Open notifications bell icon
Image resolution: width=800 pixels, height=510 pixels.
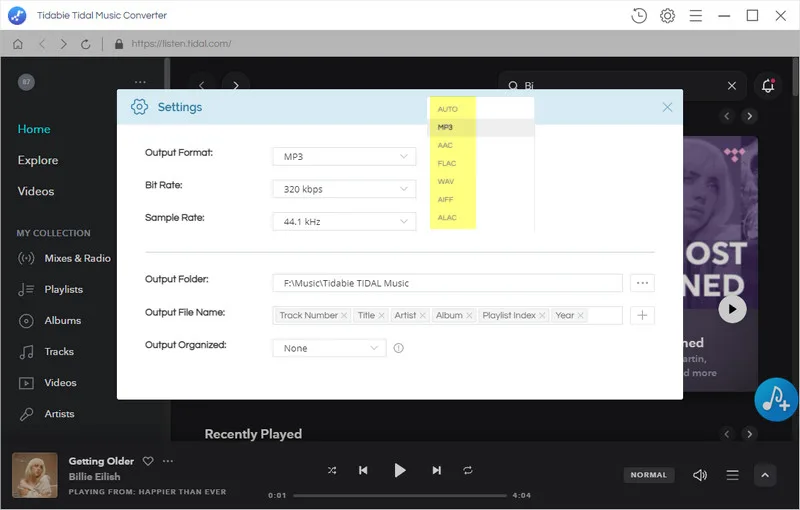[768, 85]
